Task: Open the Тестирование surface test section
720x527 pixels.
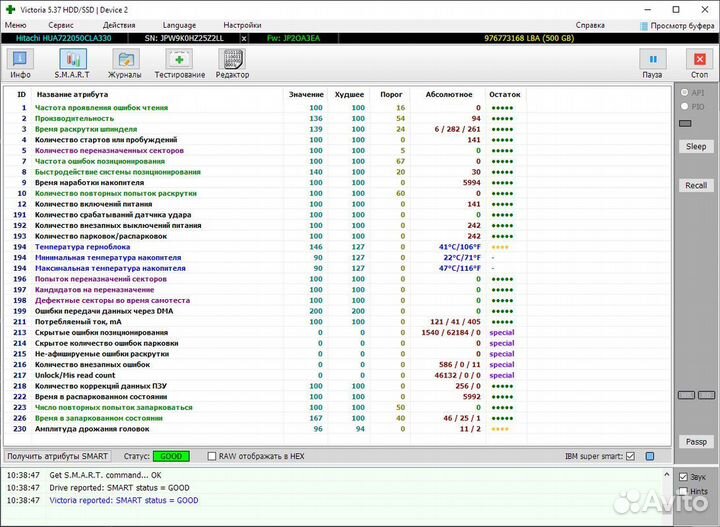Action: [x=180, y=63]
